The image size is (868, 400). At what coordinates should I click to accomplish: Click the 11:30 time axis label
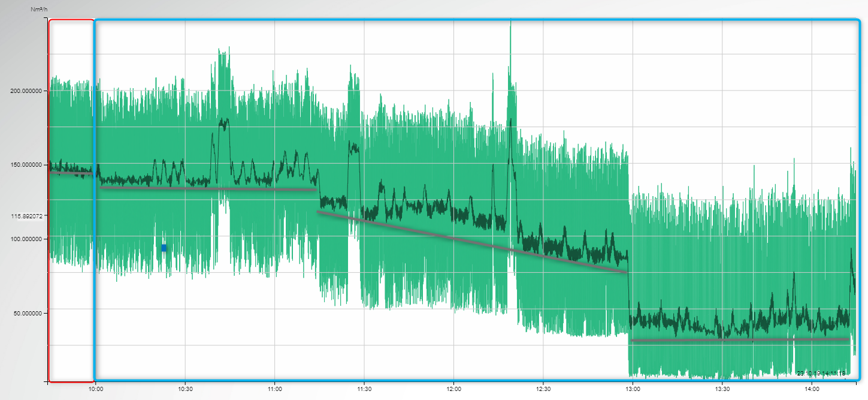point(364,389)
